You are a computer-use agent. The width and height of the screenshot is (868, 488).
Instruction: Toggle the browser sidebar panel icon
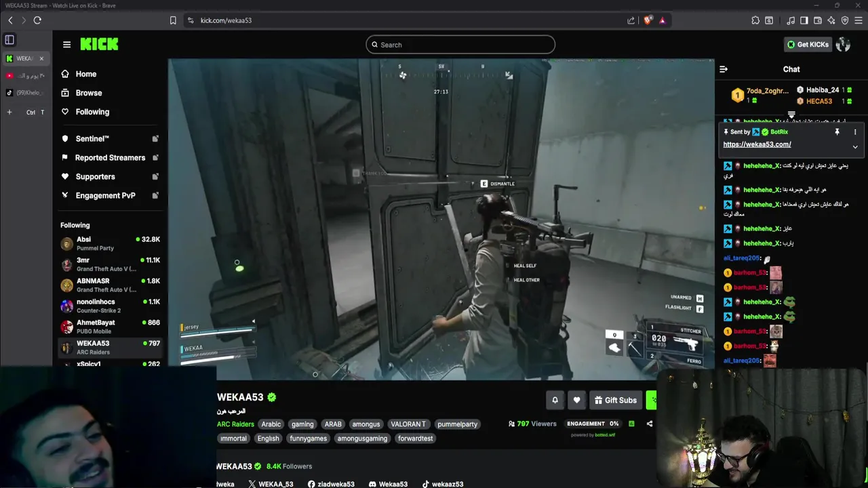click(x=804, y=20)
